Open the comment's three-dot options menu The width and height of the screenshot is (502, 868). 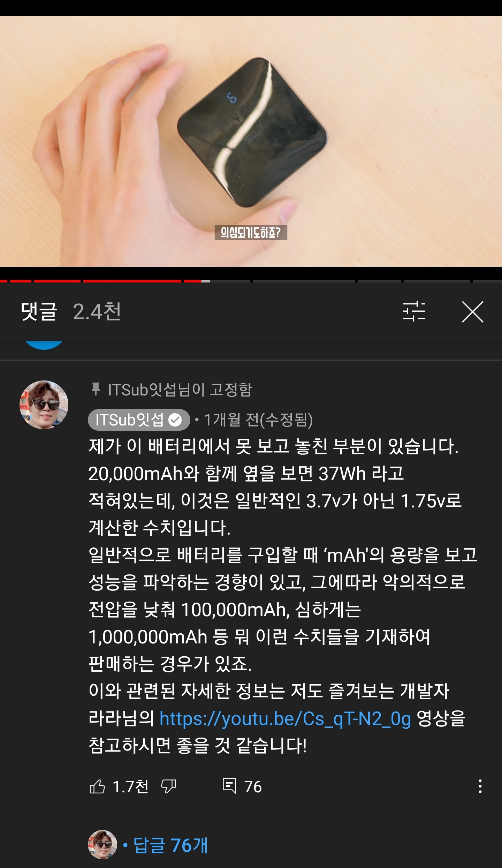click(x=480, y=786)
